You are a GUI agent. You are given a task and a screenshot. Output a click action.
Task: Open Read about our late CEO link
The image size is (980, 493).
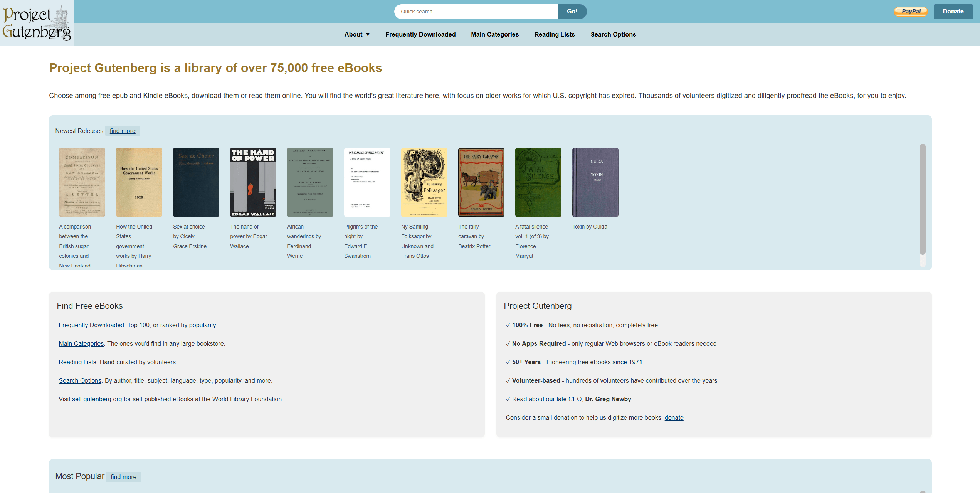(x=546, y=399)
